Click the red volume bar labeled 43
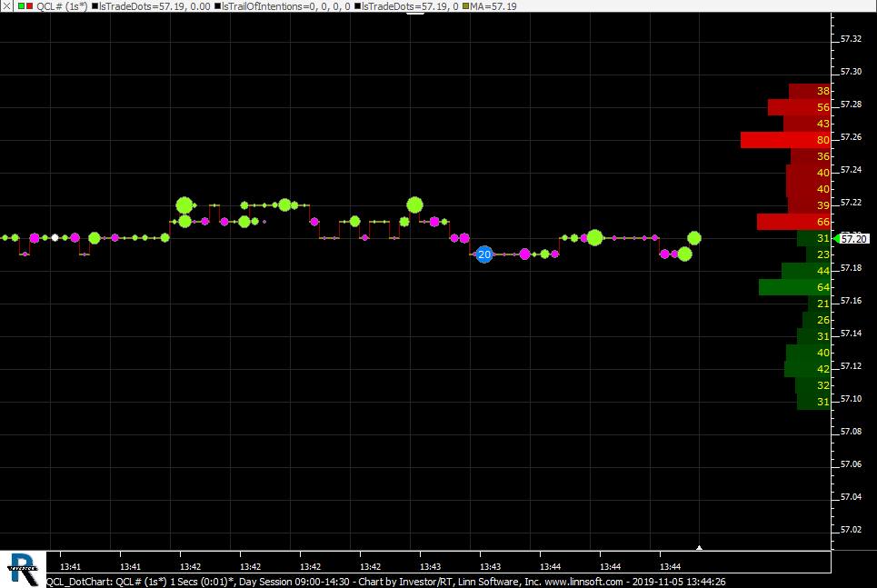The width and height of the screenshot is (877, 588). point(806,124)
